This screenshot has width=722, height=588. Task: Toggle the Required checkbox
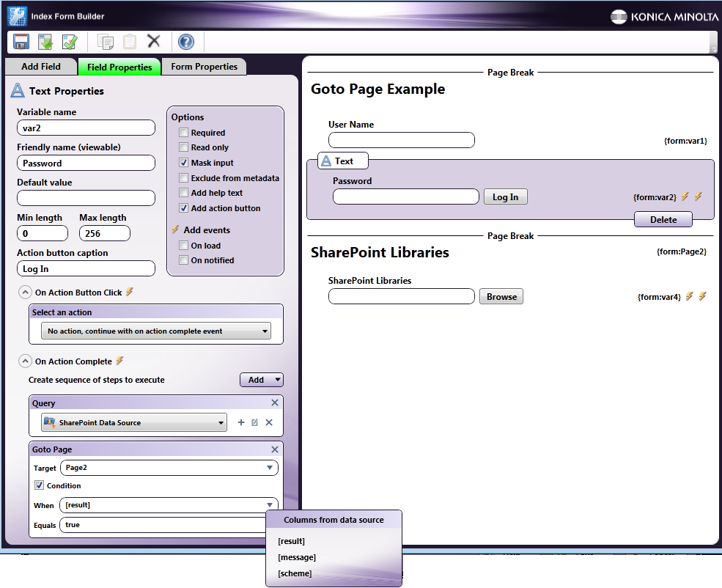183,133
